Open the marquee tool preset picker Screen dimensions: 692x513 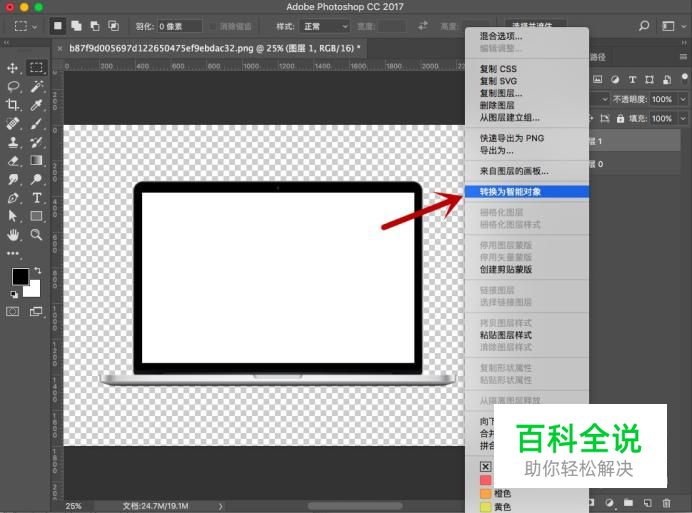coord(25,26)
